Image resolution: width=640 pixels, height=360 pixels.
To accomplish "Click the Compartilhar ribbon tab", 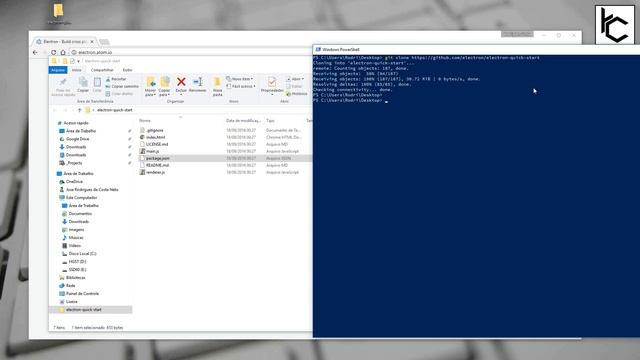I will 102,70.
